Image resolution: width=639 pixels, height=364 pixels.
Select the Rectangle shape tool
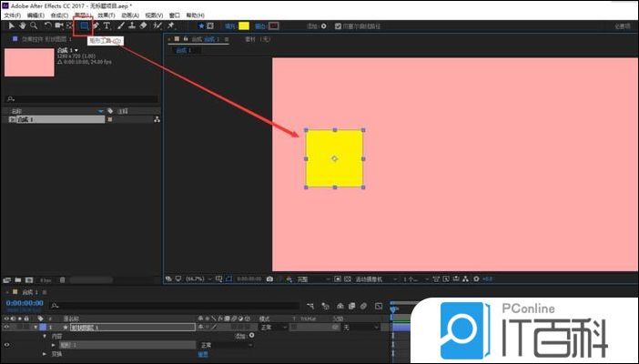[x=85, y=26]
